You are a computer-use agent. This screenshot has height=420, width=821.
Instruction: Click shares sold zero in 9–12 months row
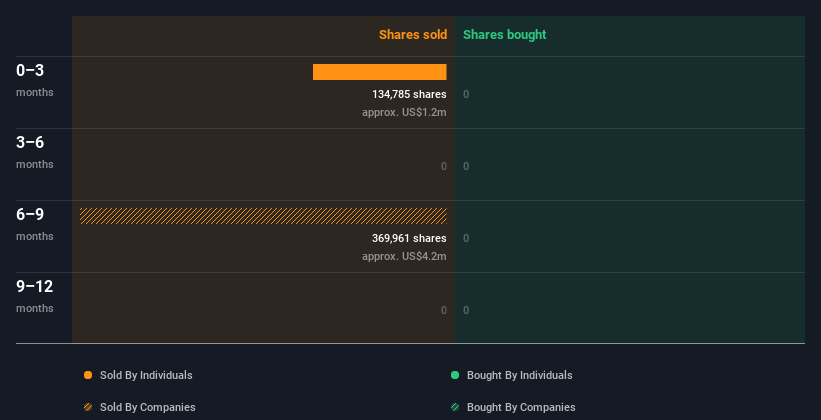(444, 311)
